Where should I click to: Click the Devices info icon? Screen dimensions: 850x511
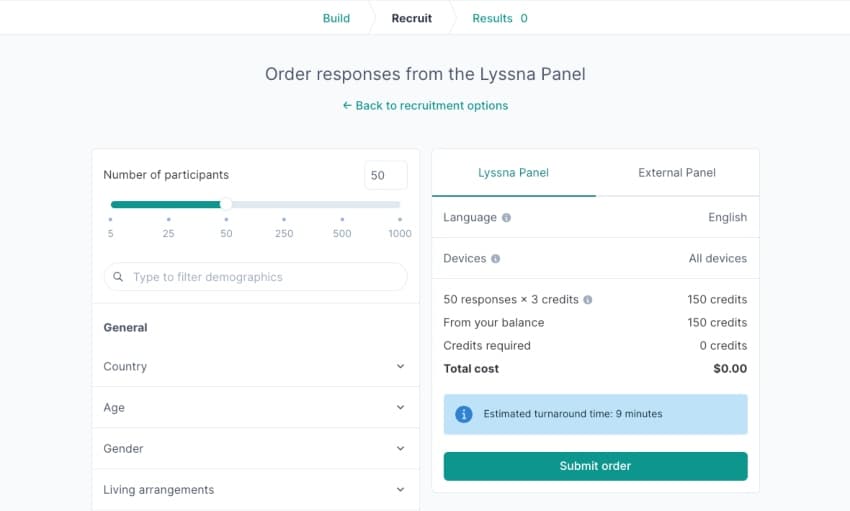coord(495,259)
